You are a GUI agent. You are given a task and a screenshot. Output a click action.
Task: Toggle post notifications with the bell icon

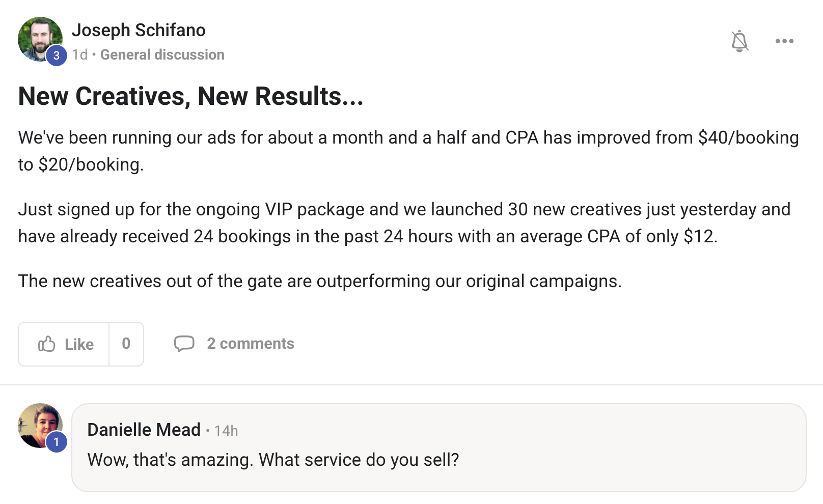pos(739,41)
